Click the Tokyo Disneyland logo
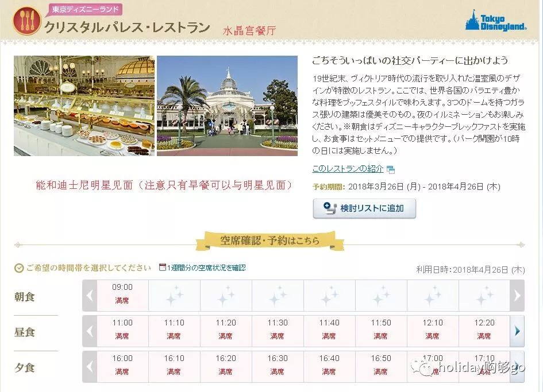 (x=495, y=21)
